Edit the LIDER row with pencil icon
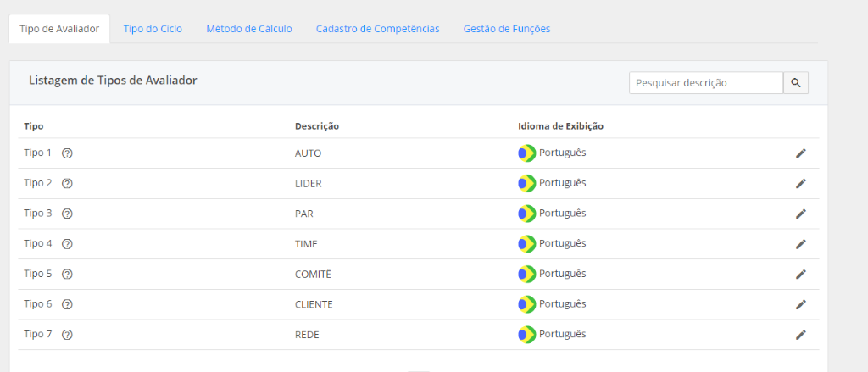 (x=800, y=183)
